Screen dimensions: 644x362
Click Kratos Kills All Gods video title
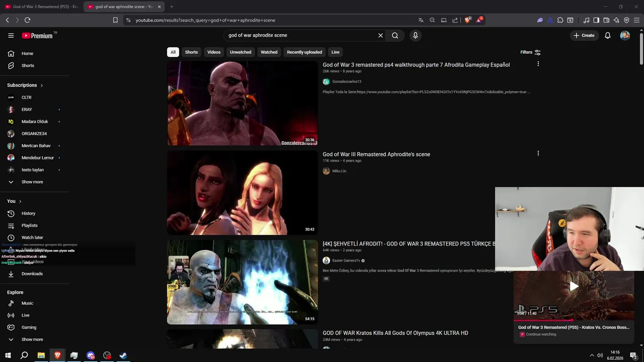click(395, 333)
